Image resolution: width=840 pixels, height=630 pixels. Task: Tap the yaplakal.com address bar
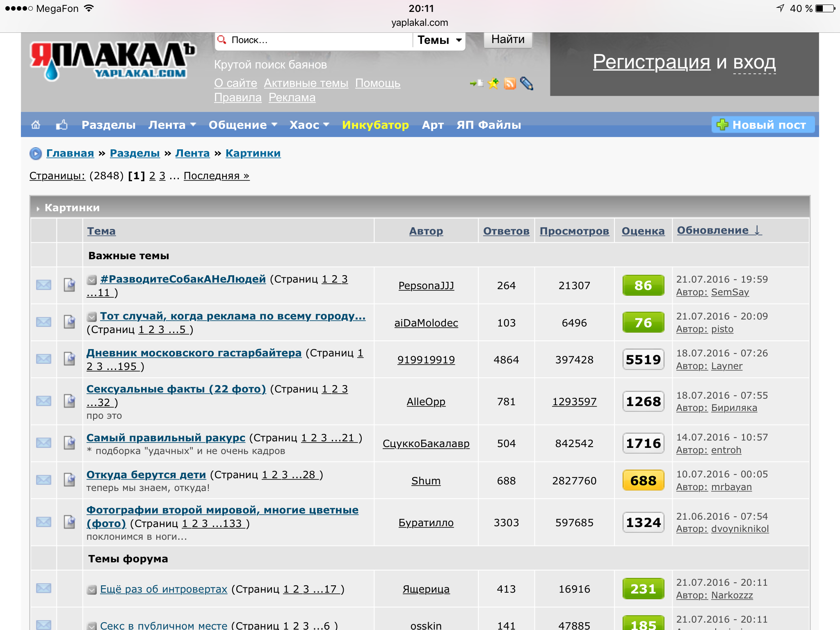click(420, 23)
